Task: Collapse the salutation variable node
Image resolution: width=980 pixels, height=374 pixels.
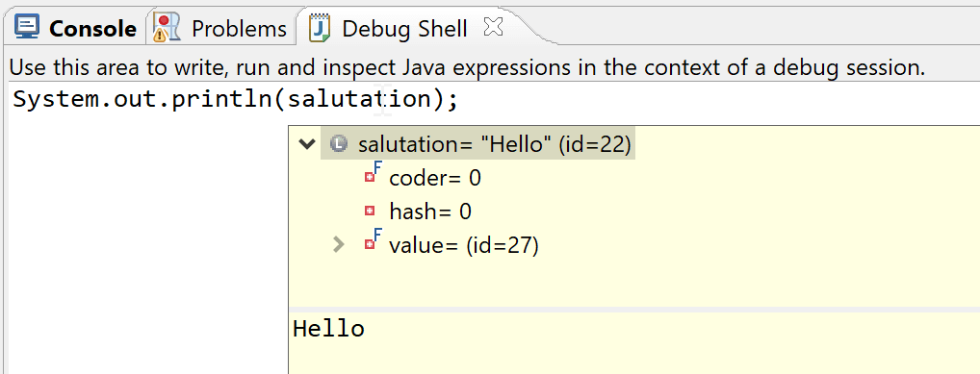Action: 306,144
